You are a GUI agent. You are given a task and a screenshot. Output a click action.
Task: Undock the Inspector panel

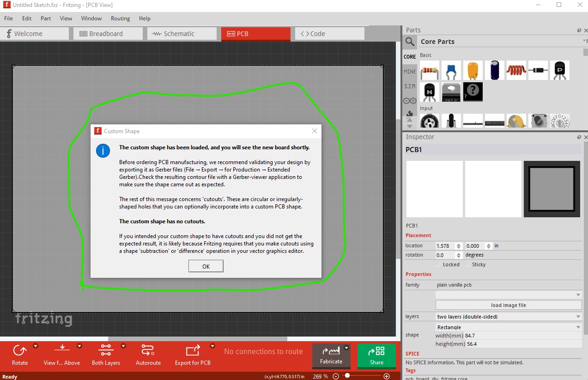[x=579, y=137]
